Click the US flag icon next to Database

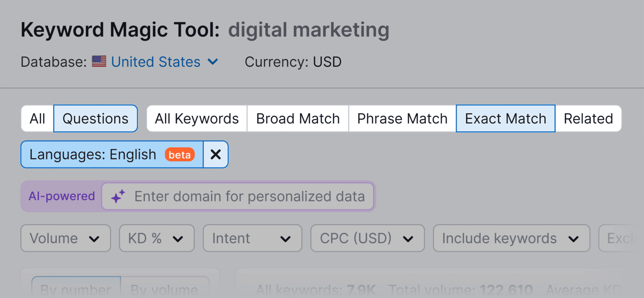coord(99,61)
